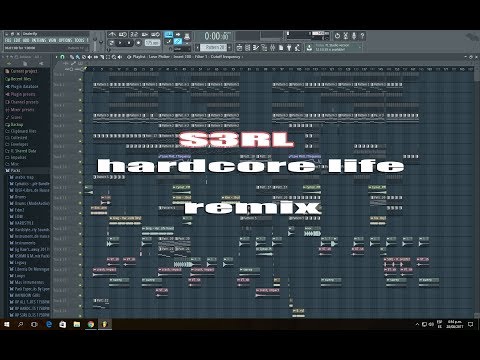Select the Paint brush tool in playlist
The width and height of the screenshot is (480, 360).
click(78, 57)
